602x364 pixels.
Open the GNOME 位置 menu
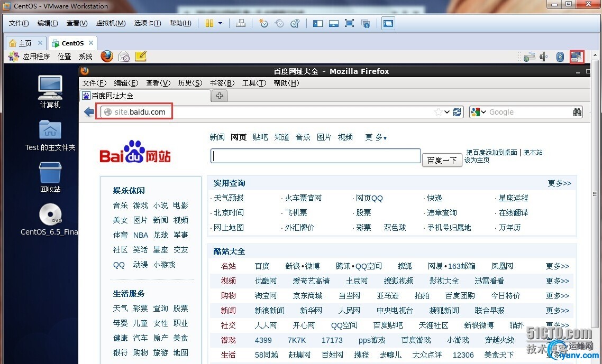64,57
